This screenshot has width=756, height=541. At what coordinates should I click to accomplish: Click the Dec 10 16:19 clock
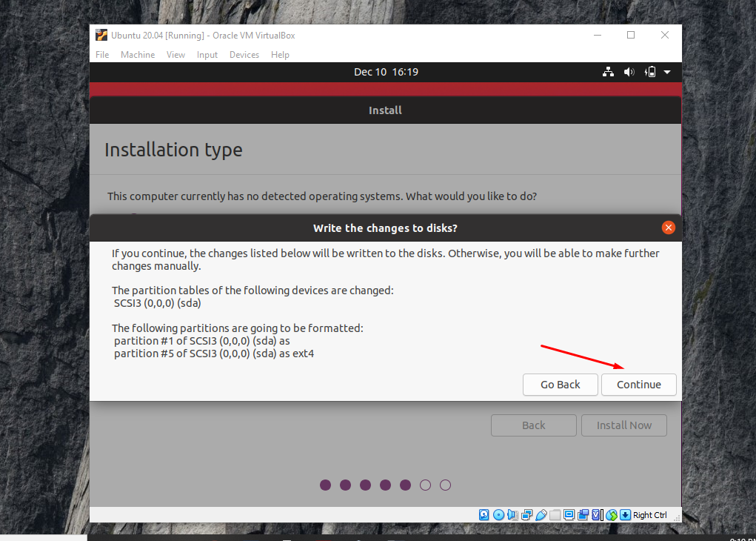coord(386,72)
